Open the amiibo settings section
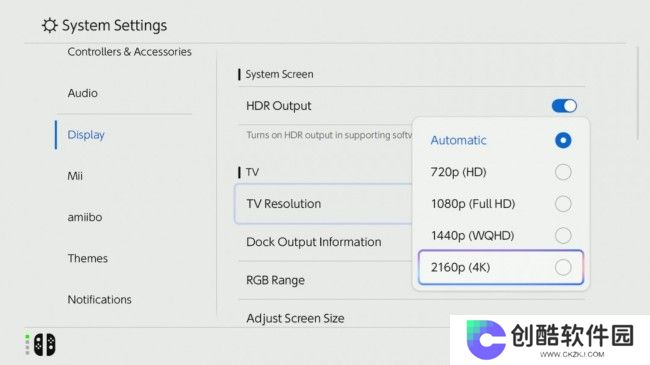 (85, 217)
